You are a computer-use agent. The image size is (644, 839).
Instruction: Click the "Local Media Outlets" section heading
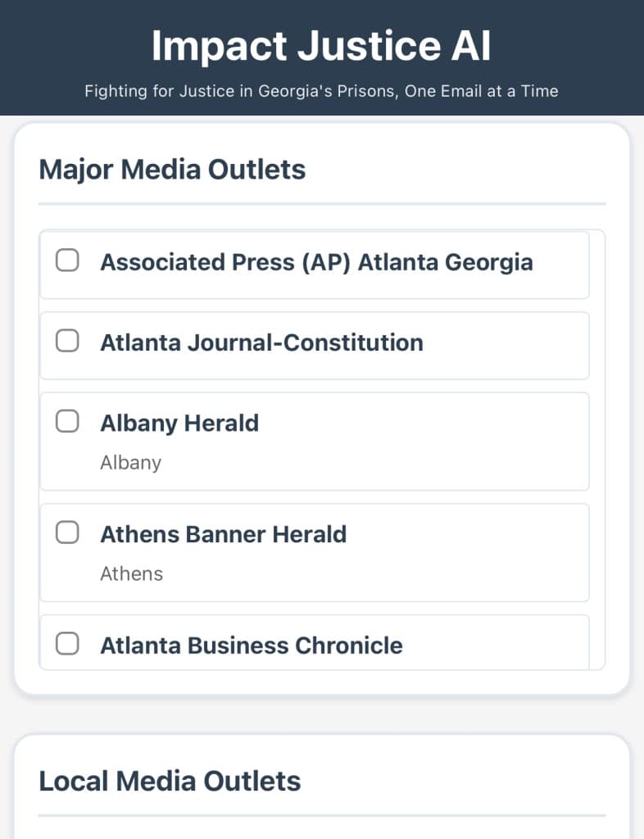coord(170,781)
